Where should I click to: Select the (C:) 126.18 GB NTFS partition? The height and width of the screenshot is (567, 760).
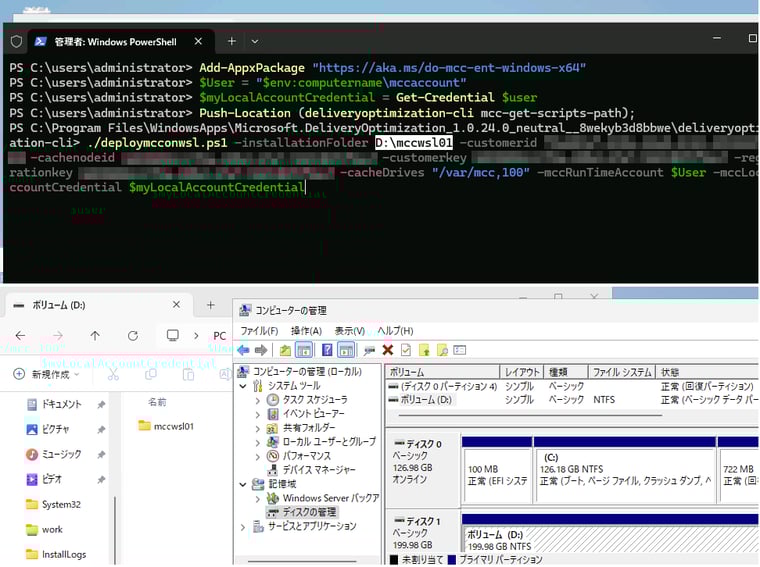(x=624, y=475)
